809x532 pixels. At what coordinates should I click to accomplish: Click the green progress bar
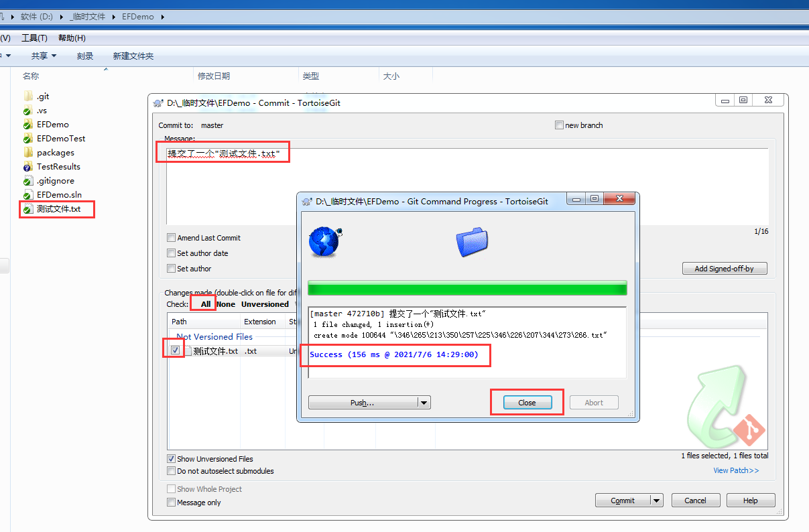(467, 288)
